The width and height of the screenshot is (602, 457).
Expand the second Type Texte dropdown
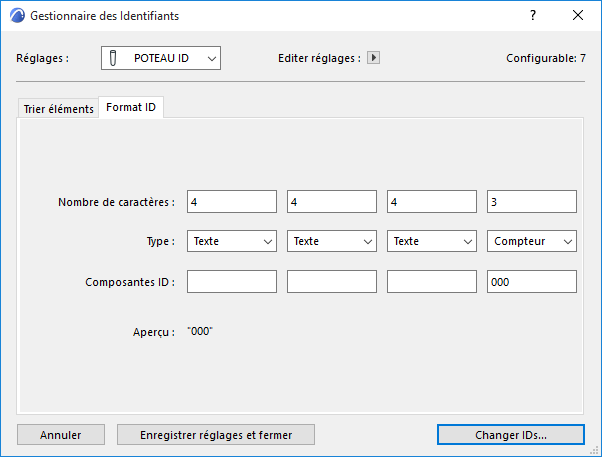click(x=331, y=241)
